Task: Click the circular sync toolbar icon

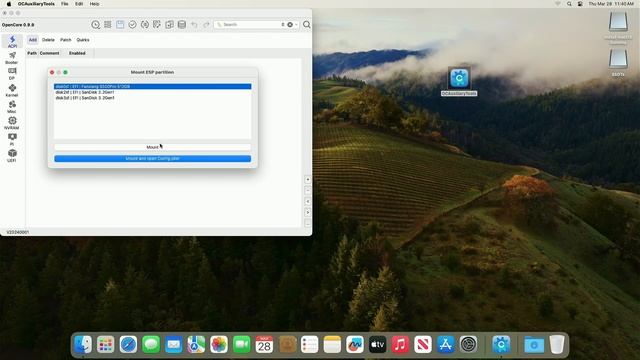Action: tap(144, 25)
